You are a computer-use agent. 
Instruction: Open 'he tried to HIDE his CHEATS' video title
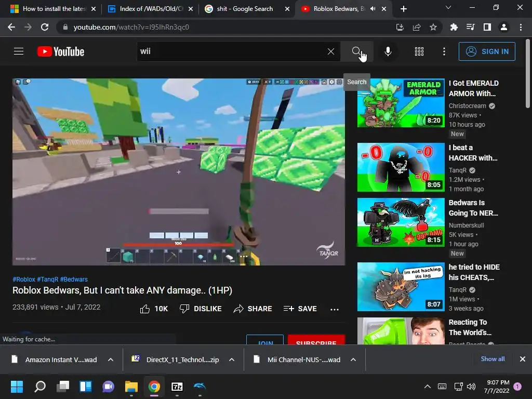click(x=474, y=272)
